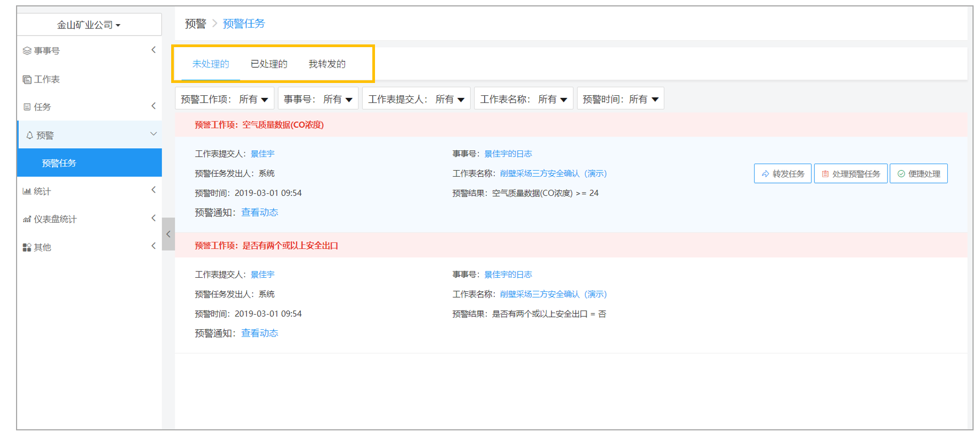This screenshot has width=980, height=440.
Task: Open 削壁采场三方安全确认 link in 安全出口 alert
Action: click(553, 294)
